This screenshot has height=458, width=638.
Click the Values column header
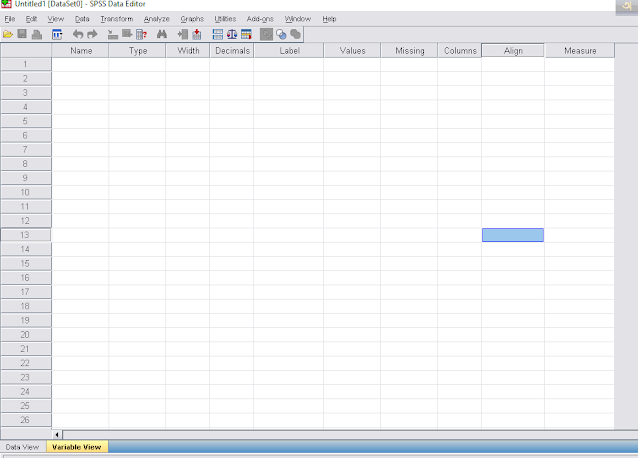(x=352, y=51)
